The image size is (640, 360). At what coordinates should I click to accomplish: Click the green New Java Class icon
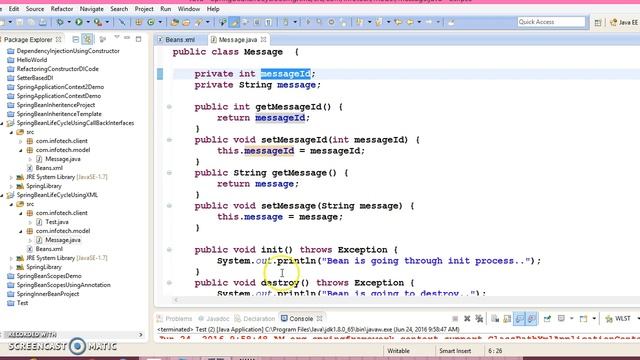click(x=151, y=22)
